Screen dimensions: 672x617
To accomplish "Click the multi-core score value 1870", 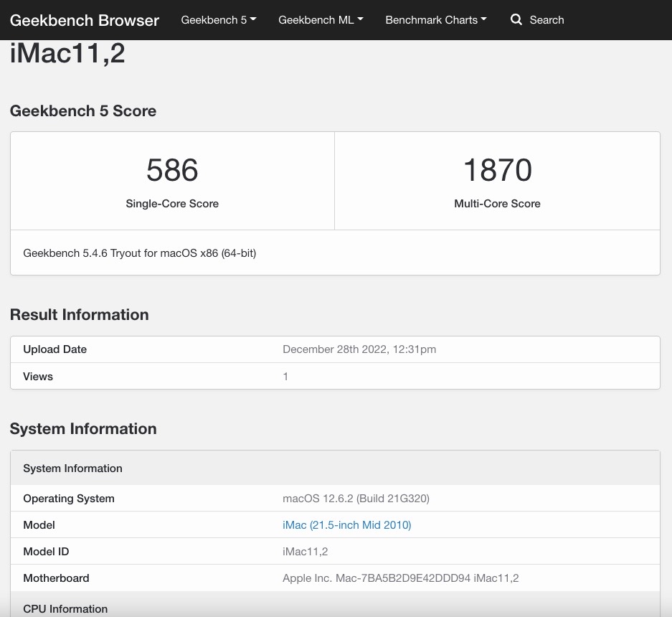I will (x=498, y=170).
